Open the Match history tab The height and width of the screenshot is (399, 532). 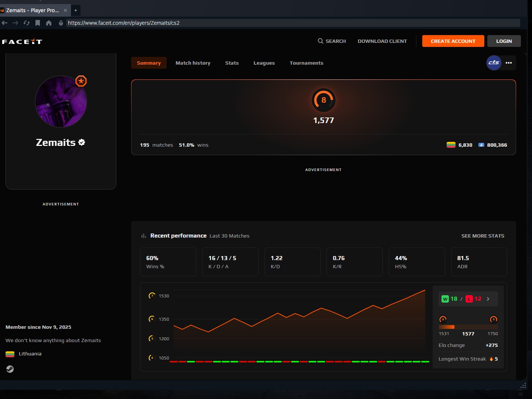193,63
